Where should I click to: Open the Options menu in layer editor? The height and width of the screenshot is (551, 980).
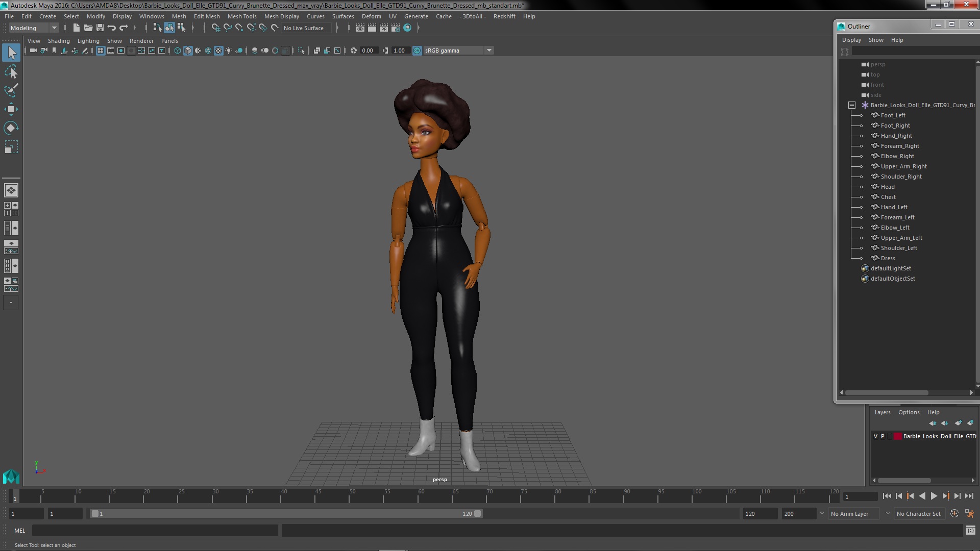(x=909, y=412)
